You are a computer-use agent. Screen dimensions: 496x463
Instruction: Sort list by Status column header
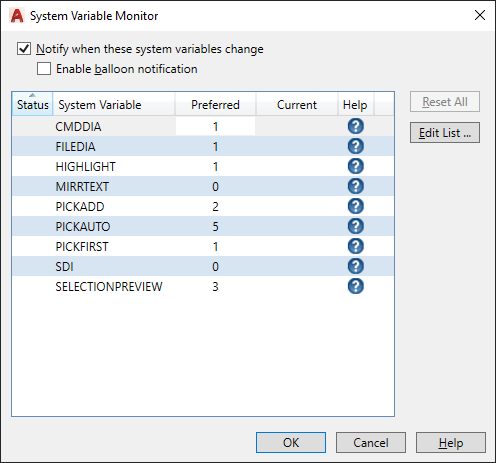click(32, 104)
